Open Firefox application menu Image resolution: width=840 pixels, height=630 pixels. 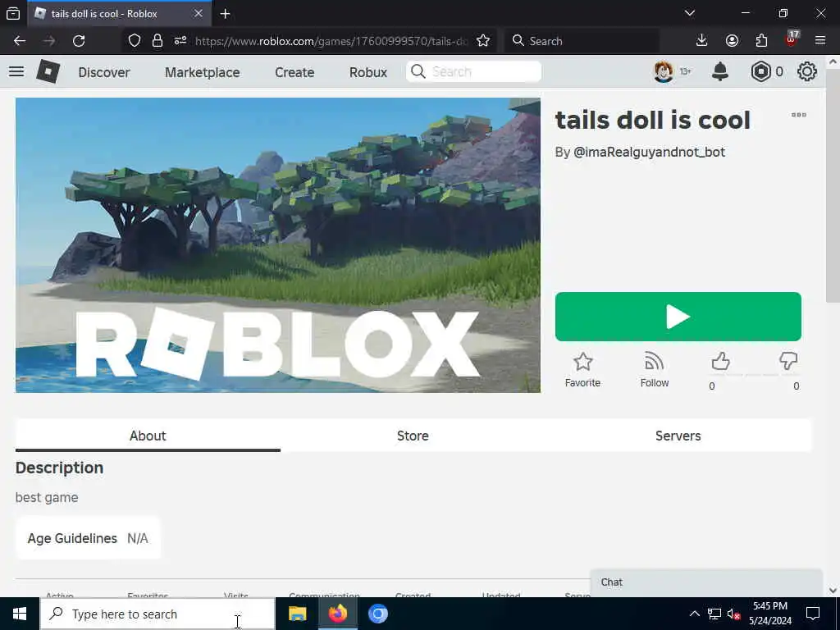(x=820, y=41)
